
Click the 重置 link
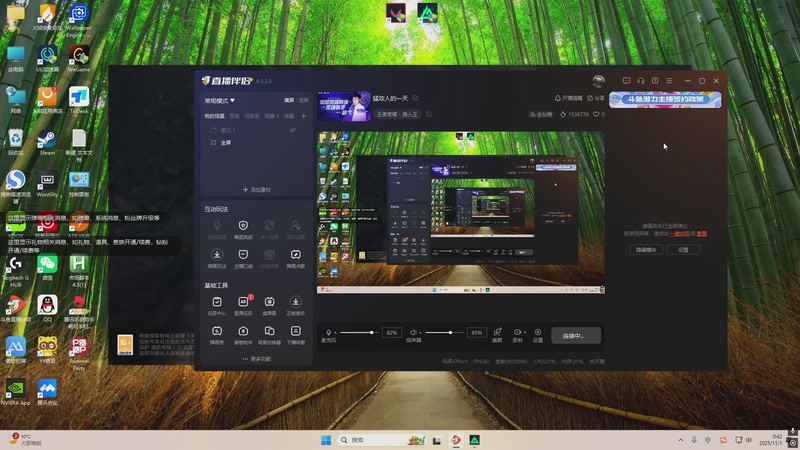(x=702, y=234)
